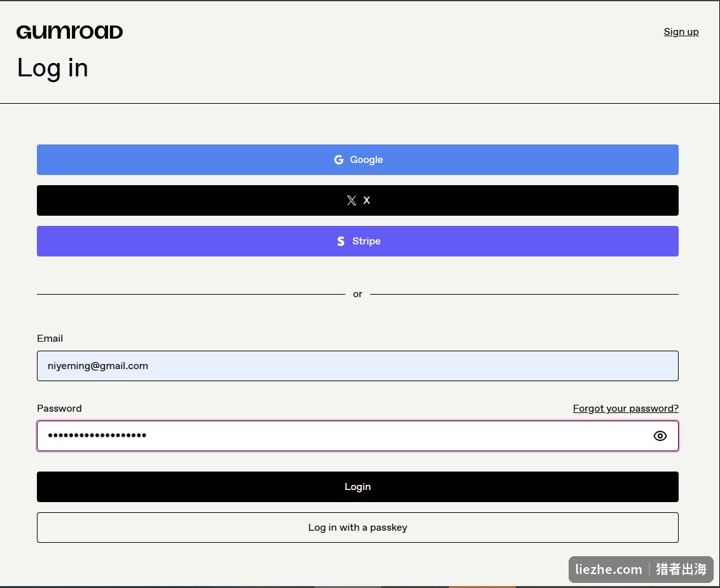This screenshot has height=588, width=720.
Task: Click the "Email" field label
Action: (x=50, y=338)
